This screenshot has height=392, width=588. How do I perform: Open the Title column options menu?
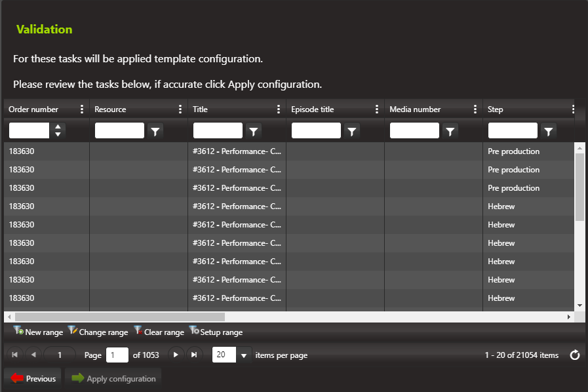click(x=279, y=109)
